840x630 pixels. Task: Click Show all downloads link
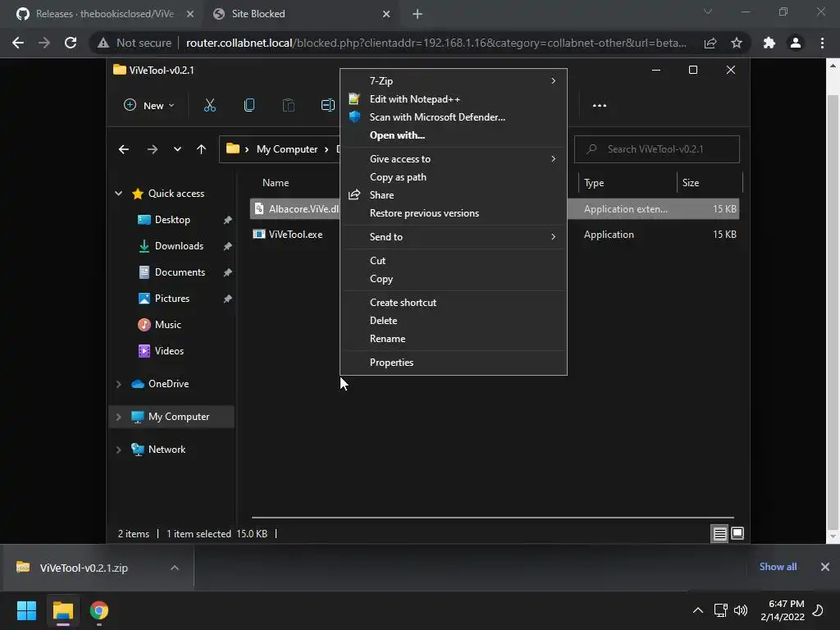click(x=778, y=567)
